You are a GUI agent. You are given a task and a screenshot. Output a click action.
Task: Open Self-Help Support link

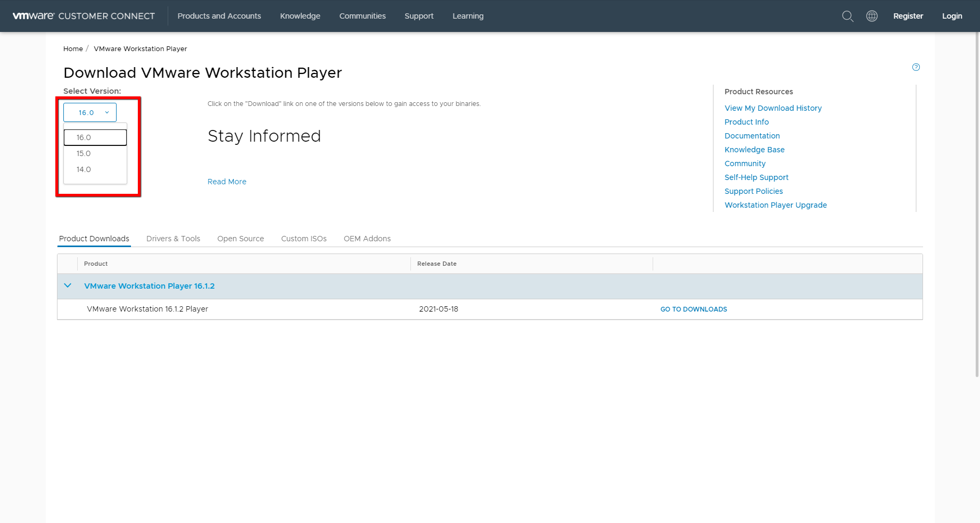756,177
